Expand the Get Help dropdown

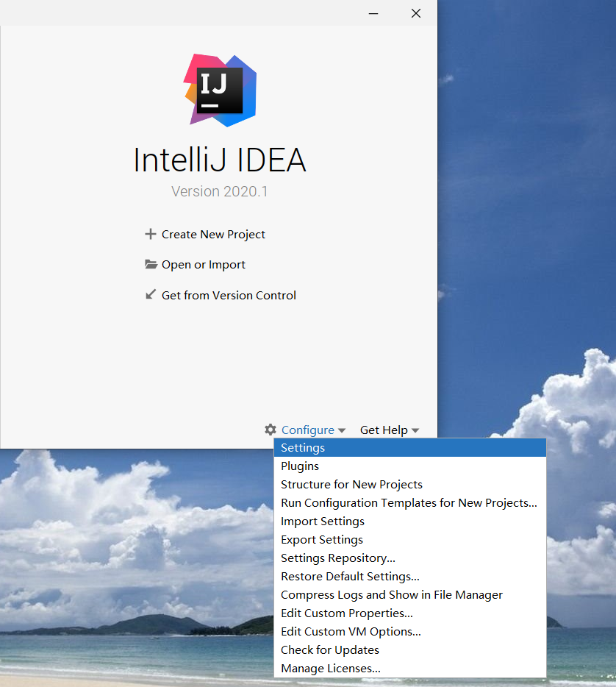tap(390, 430)
